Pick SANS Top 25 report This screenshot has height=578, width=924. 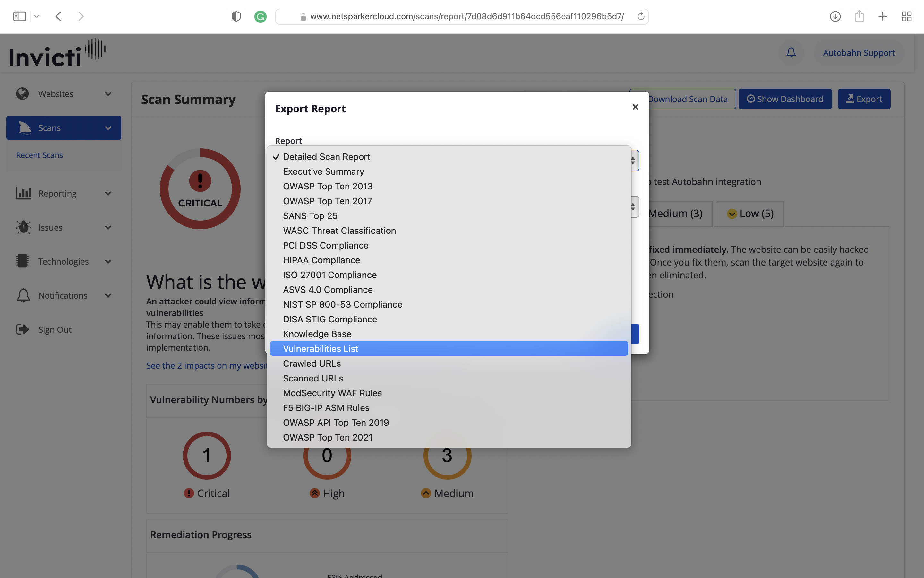point(449,216)
